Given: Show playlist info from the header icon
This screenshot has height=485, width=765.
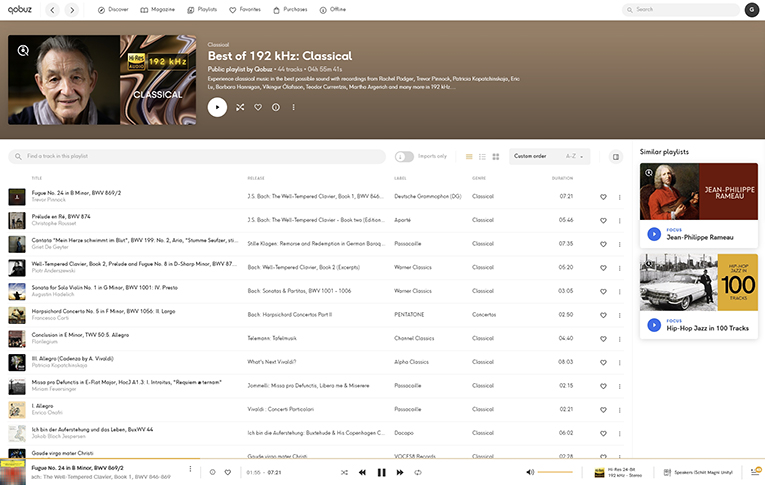Looking at the screenshot, I should tap(276, 107).
